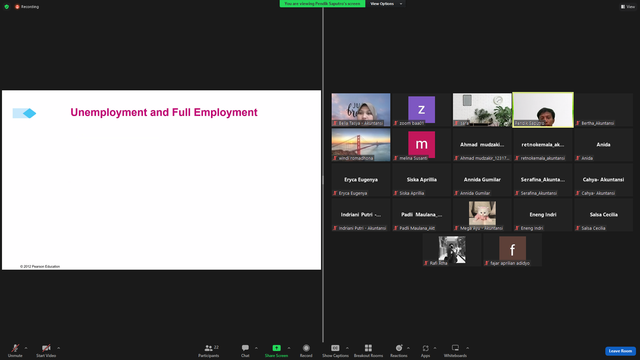The width and height of the screenshot is (640, 360).
Task: Open View Options dropdown
Action: [x=386, y=4]
